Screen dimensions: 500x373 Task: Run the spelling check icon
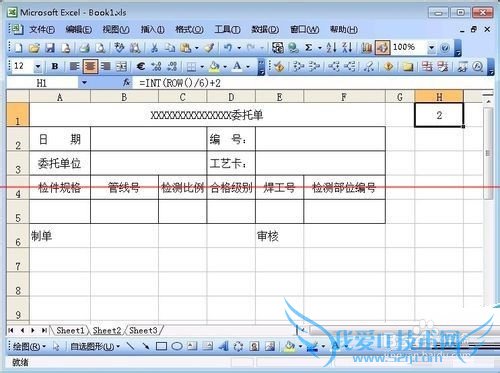coord(119,48)
